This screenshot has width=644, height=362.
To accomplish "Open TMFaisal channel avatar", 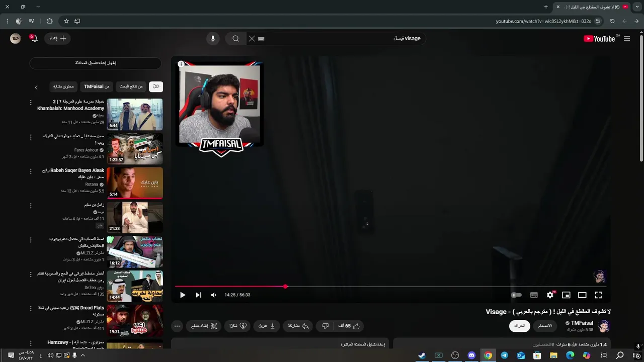I will pos(604,326).
